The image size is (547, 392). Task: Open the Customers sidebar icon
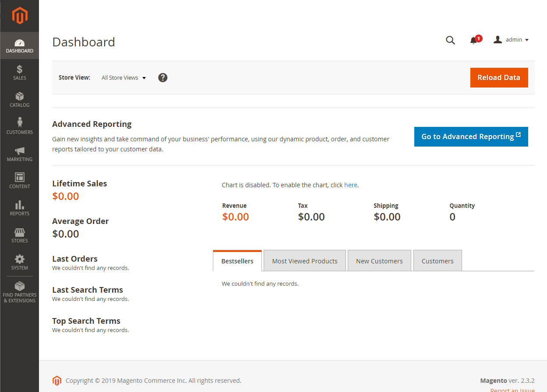[19, 126]
